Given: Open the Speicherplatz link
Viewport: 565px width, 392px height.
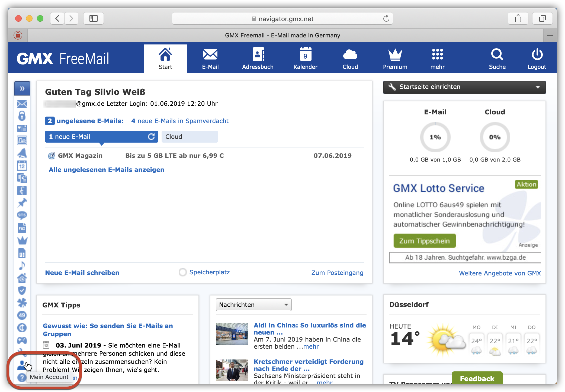Looking at the screenshot, I should pyautogui.click(x=209, y=272).
